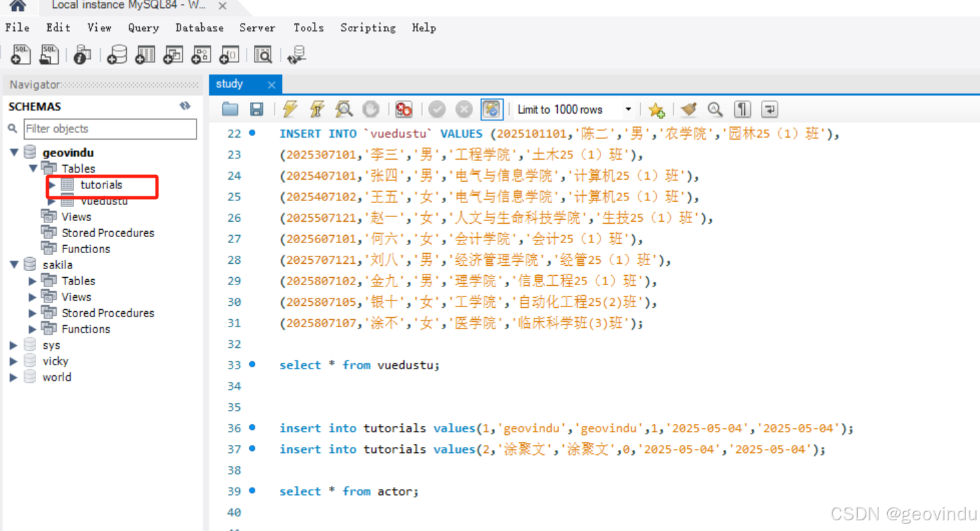
Task: Click inside the Filter objects field
Action: tap(110, 128)
